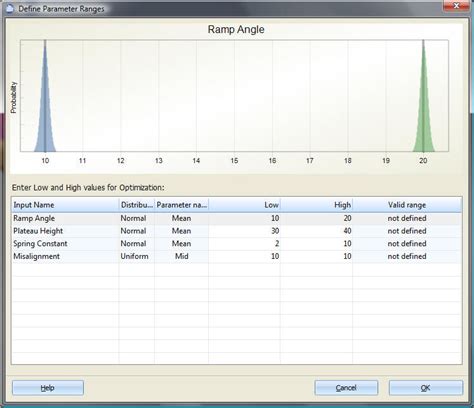Screen dimensions: 474x408
Task: Click Ramp Angle valid range 'not defined'
Action: (407, 218)
